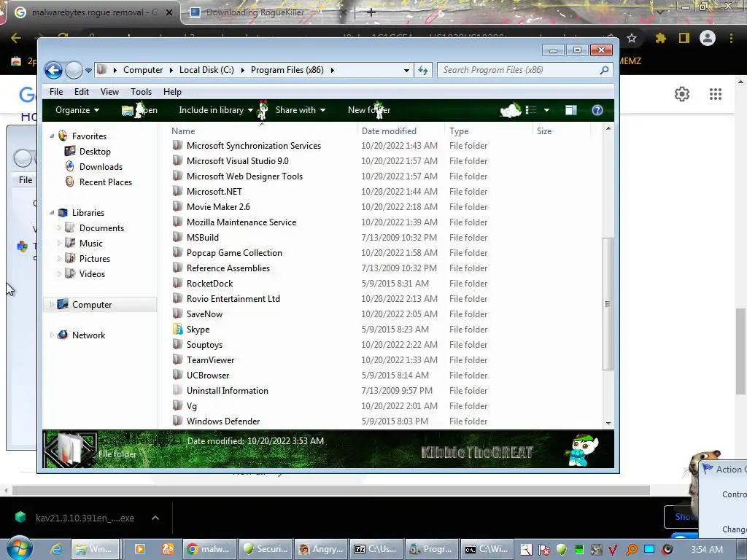The image size is (747, 560).
Task: Open the address bar history dropdown
Action: tap(406, 71)
